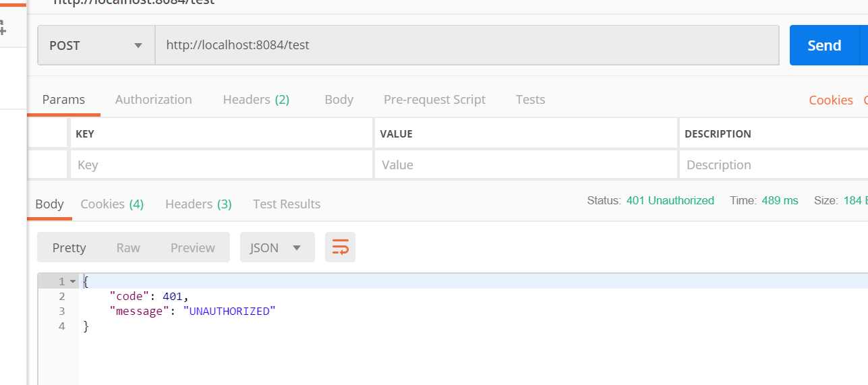Select the Pretty view button
Image resolution: width=868 pixels, height=385 pixels.
coord(69,247)
